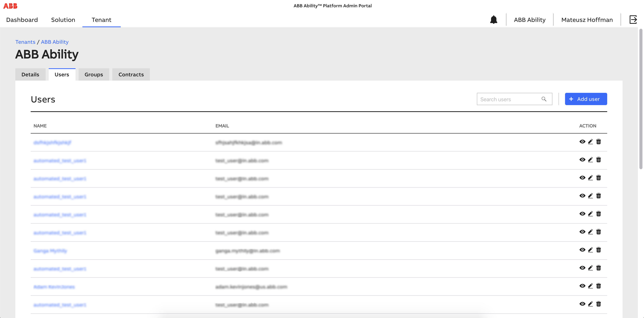Open the Mateusz Hoffman user menu

[x=587, y=20]
